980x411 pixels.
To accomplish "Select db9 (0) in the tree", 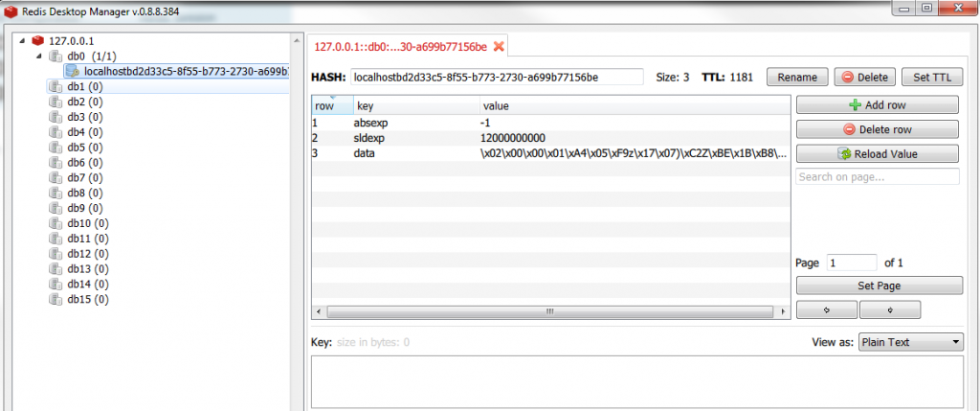I will click(85, 208).
